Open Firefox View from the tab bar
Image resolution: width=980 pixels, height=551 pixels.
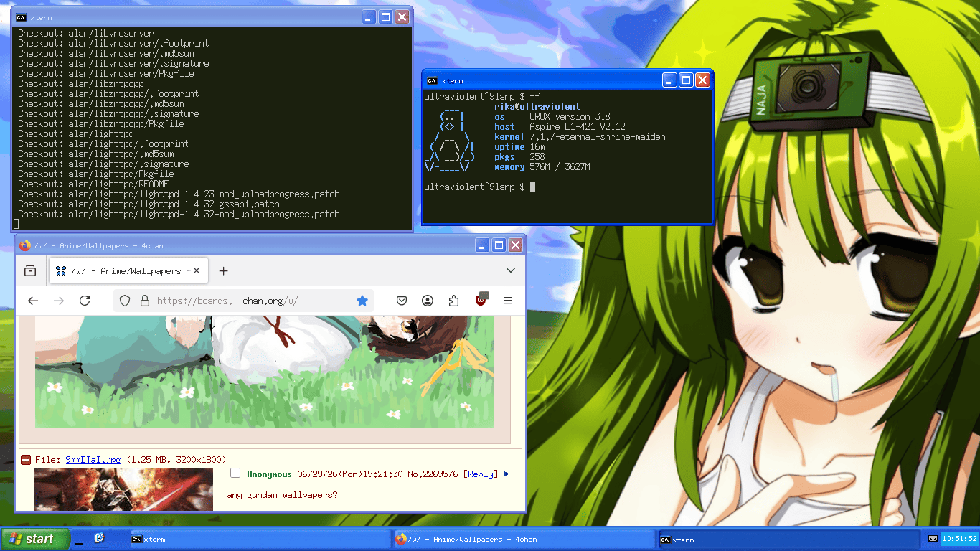coord(30,270)
